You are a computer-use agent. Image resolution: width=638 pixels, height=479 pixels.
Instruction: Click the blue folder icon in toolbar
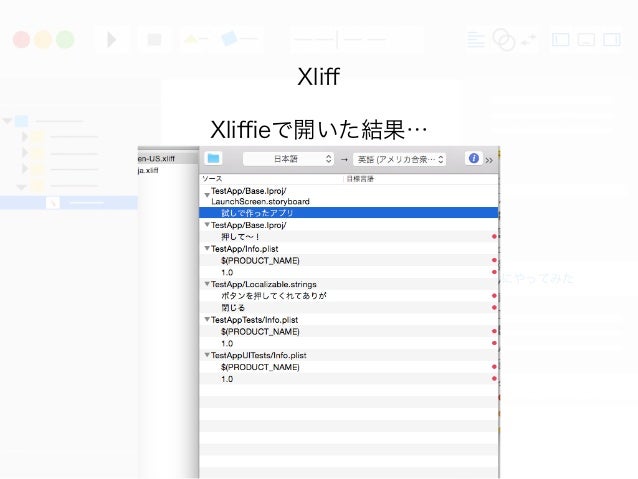point(213,158)
